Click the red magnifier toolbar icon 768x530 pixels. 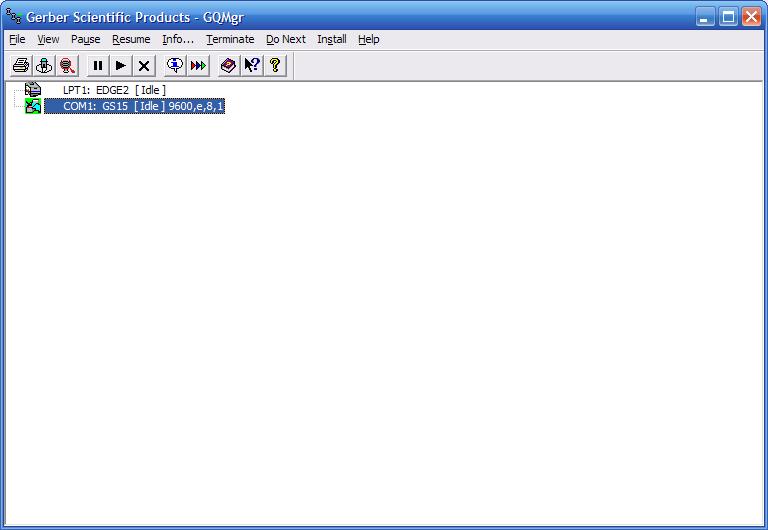(x=67, y=65)
